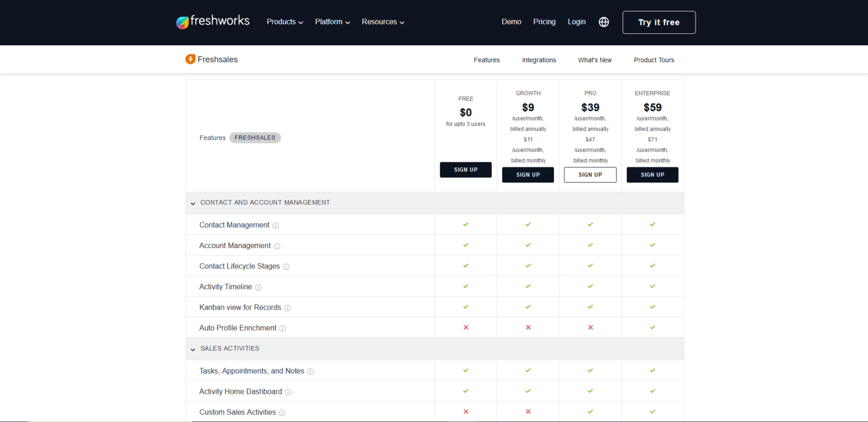Click the FRESHSALES features badge

click(255, 137)
